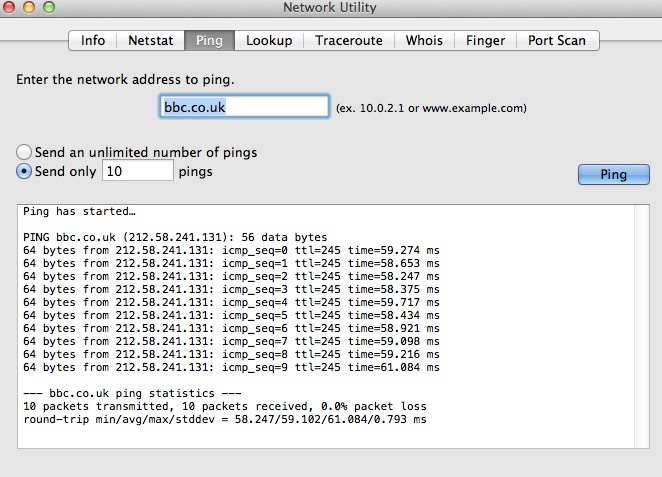
Task: Open the Traceroute tab
Action: [x=349, y=41]
